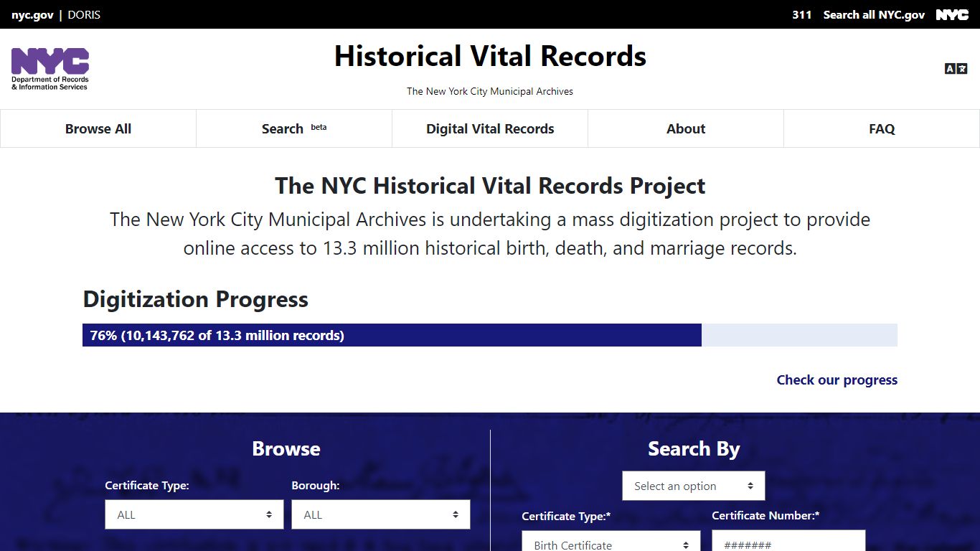The height and width of the screenshot is (551, 980).
Task: Click the 311 link
Action: tap(802, 14)
